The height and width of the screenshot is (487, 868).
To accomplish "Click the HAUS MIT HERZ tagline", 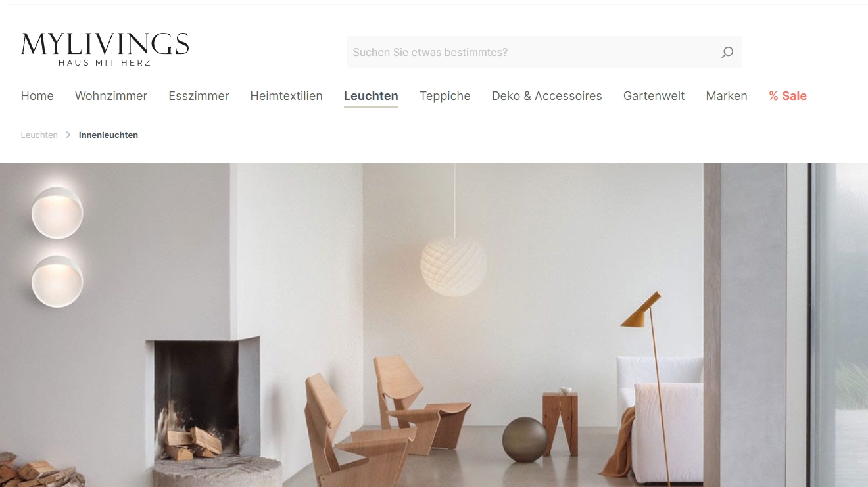I will coord(105,63).
